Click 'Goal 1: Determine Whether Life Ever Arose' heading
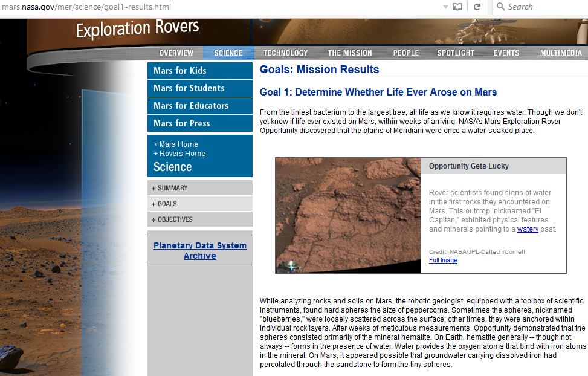This screenshot has width=588, height=376. click(378, 92)
